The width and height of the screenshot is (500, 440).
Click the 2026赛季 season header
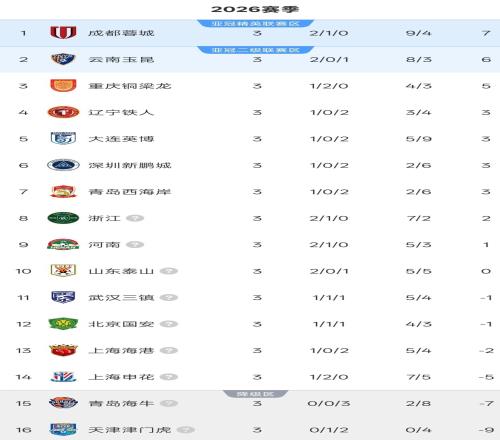coord(255,9)
